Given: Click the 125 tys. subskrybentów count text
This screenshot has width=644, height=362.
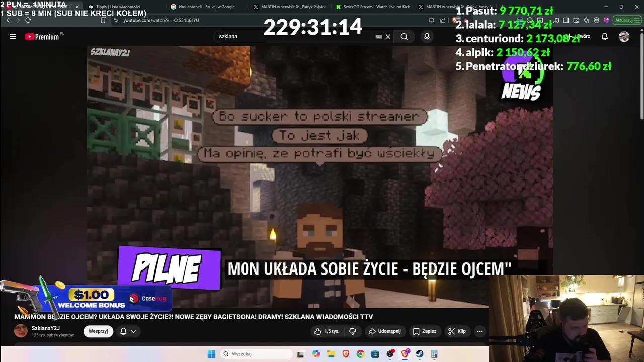Looking at the screenshot, I should pos(53,335).
